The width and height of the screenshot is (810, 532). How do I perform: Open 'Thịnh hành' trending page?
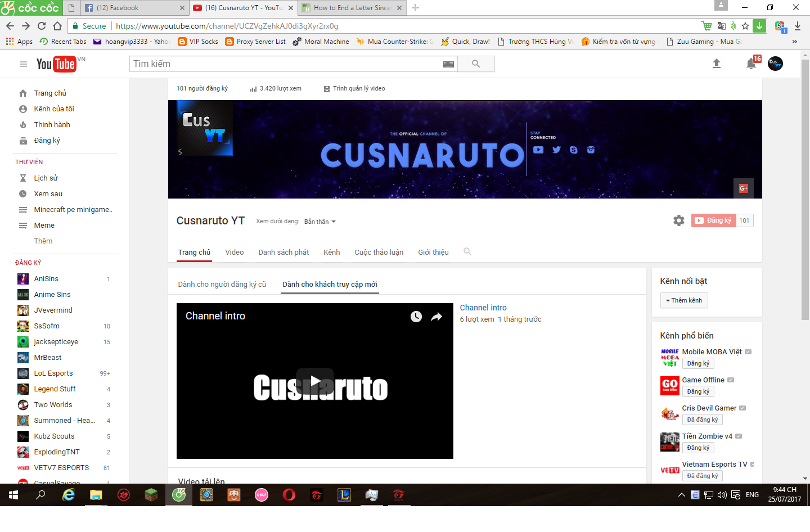(52, 125)
